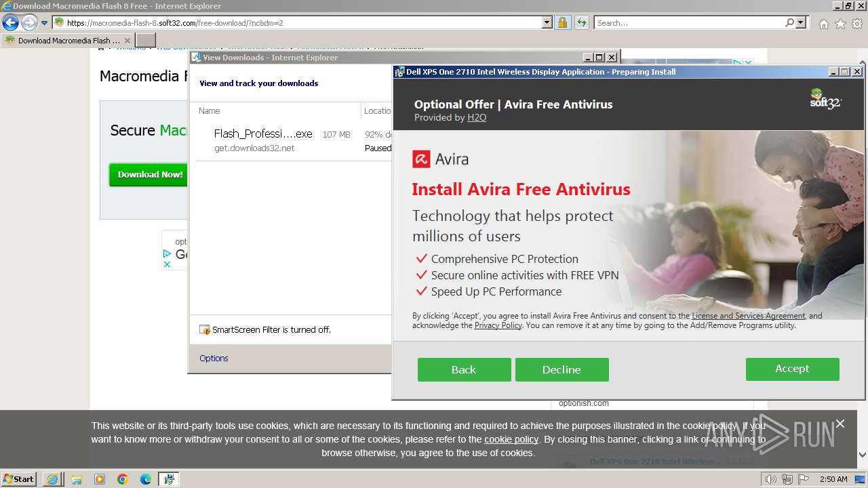The image size is (868, 488).
Task: Click the Dell XPS One 2710 Intel Wireless listing
Action: pyautogui.click(x=655, y=462)
